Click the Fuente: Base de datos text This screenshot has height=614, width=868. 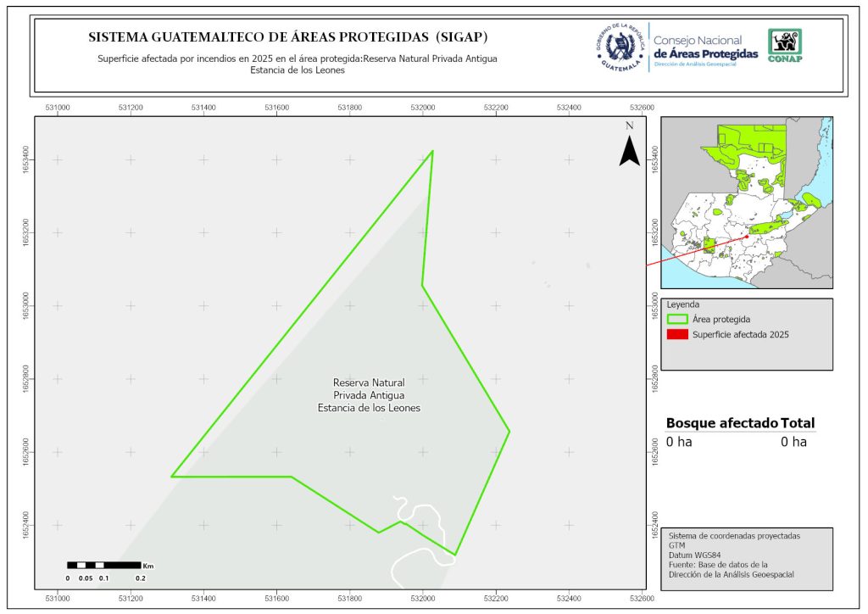[718, 565]
